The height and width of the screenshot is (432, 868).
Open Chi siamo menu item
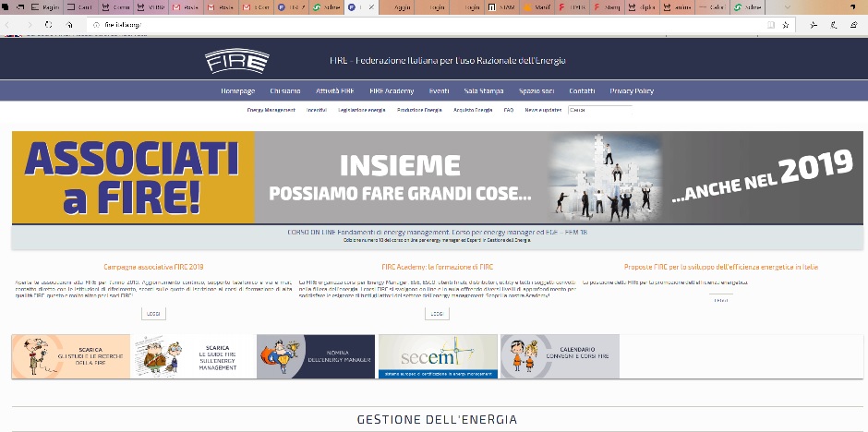(x=285, y=91)
